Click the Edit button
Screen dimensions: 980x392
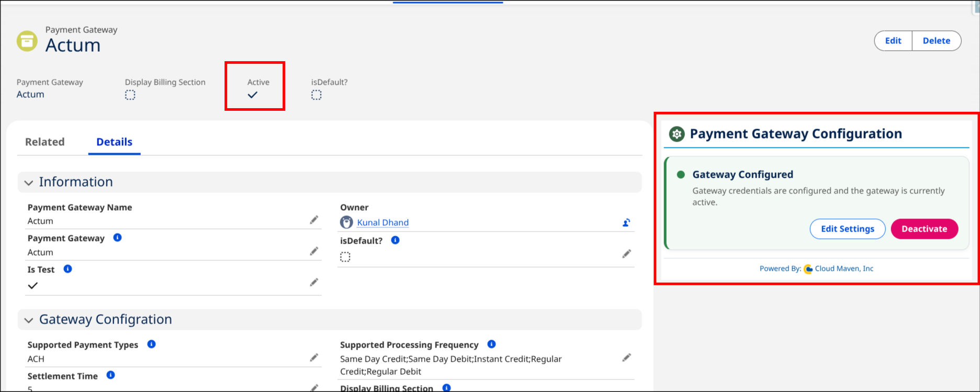pyautogui.click(x=893, y=41)
